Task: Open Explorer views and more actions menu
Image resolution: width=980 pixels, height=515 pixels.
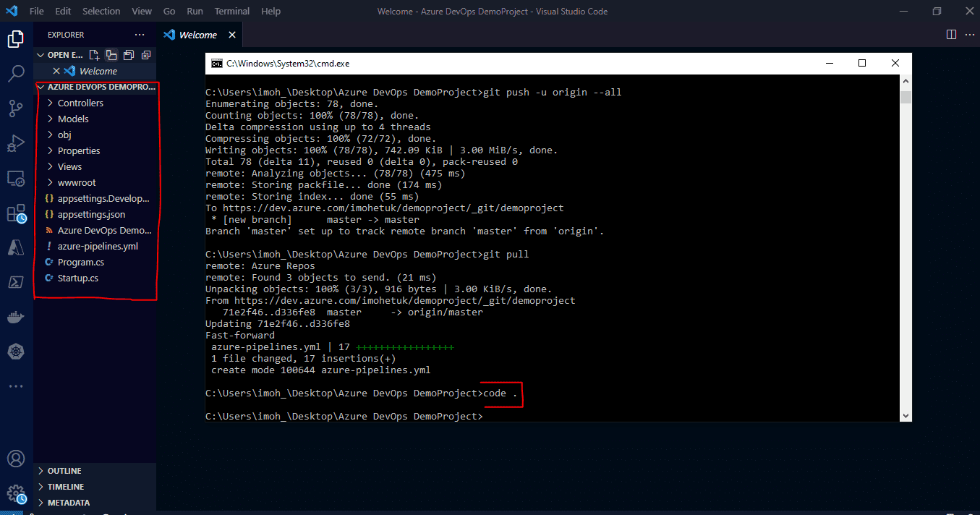Action: pos(140,35)
